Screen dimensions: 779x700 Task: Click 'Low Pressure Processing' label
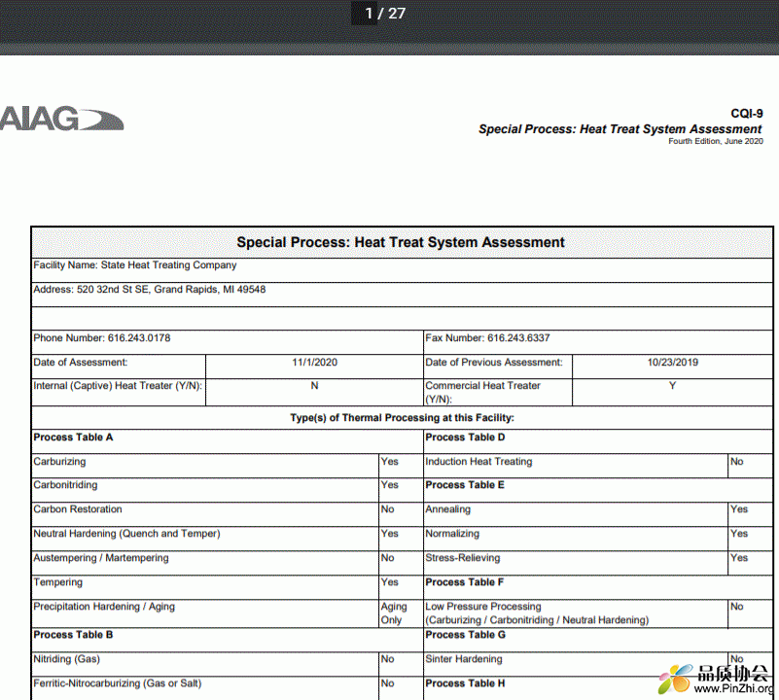pyautogui.click(x=483, y=607)
